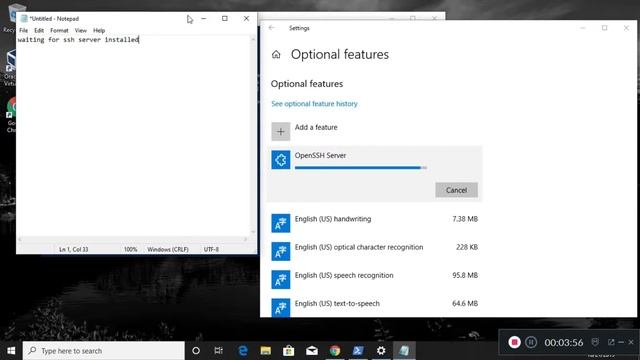
Task: Click the recorder pop-out icon
Action: pos(611,342)
